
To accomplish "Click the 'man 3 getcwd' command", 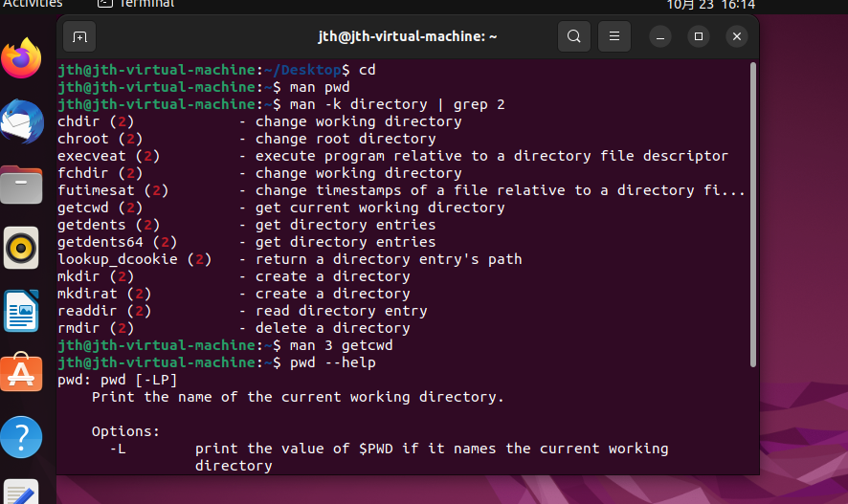I will (342, 346).
